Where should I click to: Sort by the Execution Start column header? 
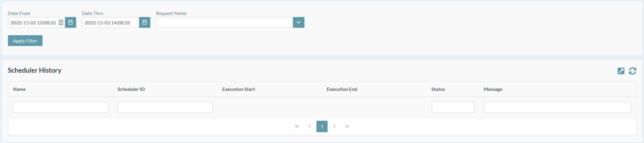click(238, 89)
